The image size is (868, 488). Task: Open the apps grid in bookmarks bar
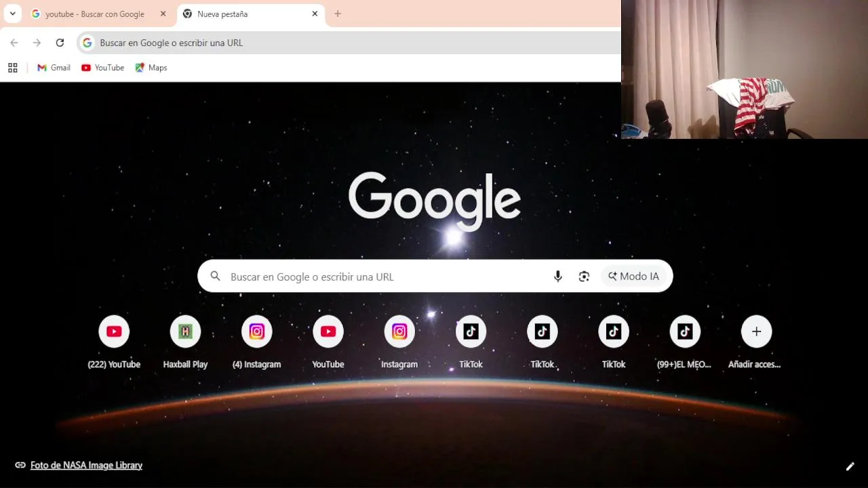point(12,68)
